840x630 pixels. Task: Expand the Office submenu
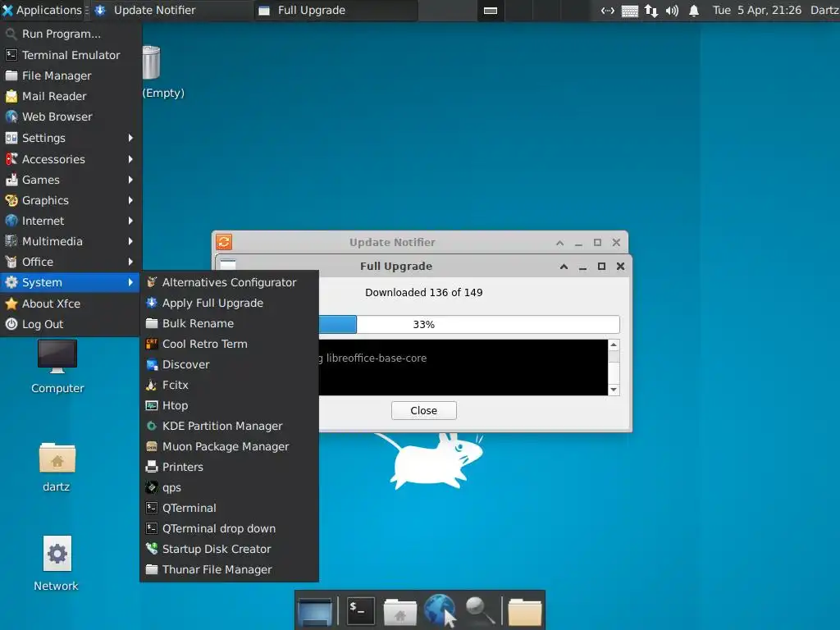[70, 262]
